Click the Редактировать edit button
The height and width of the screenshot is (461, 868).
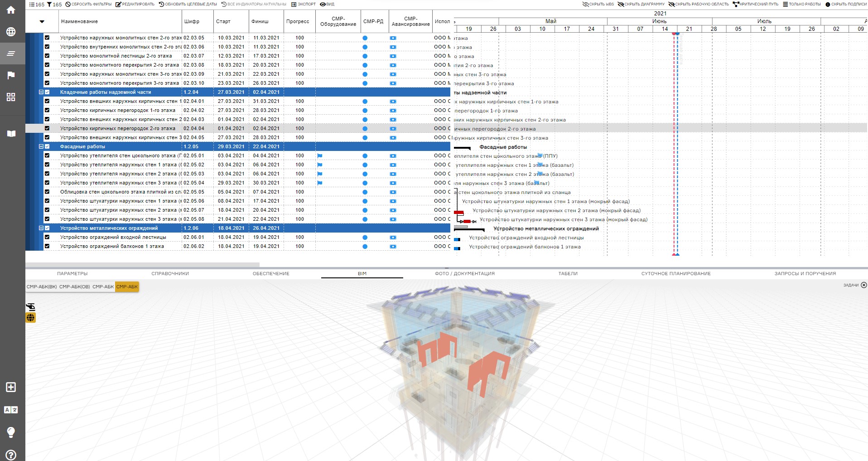(135, 4)
